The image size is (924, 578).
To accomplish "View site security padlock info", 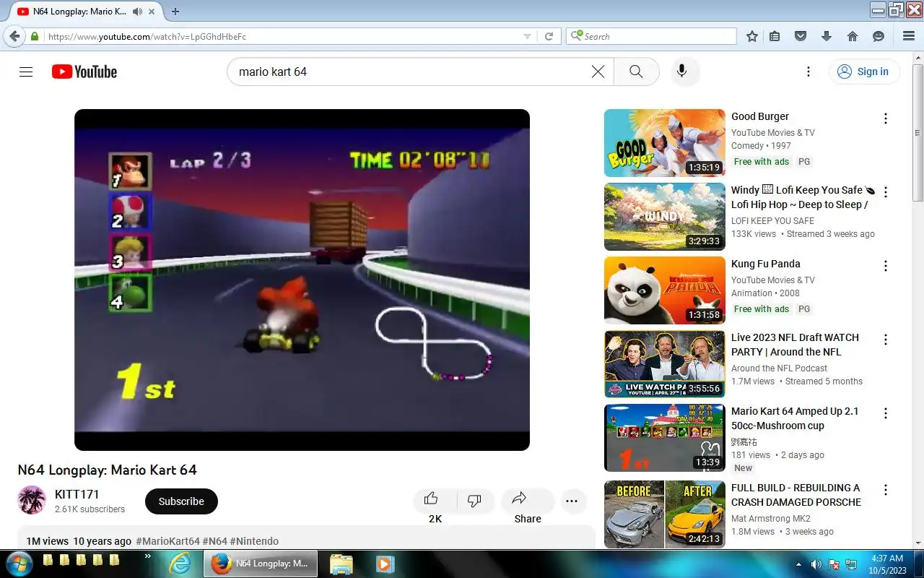I will pyautogui.click(x=35, y=36).
